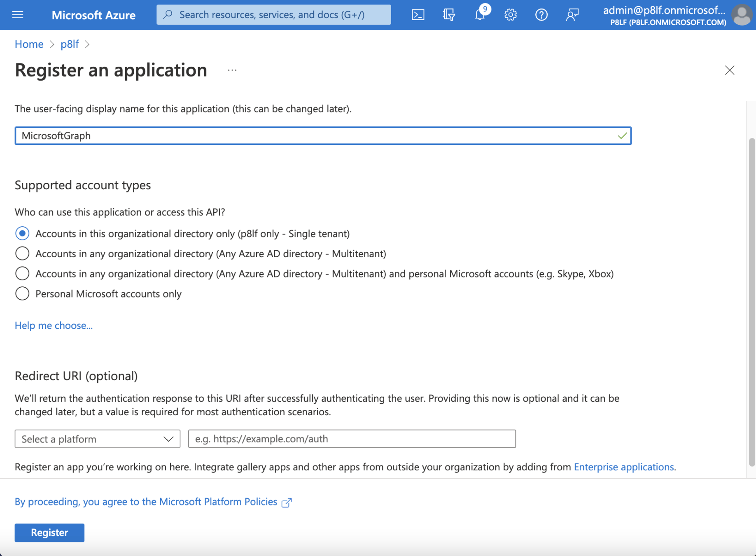756x556 pixels.
Task: Choose Multitenant and personal Microsoft accounts option
Action: (x=22, y=274)
